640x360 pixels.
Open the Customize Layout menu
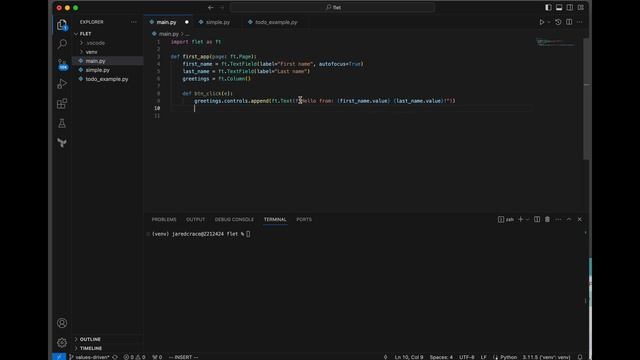pyautogui.click(x=580, y=7)
